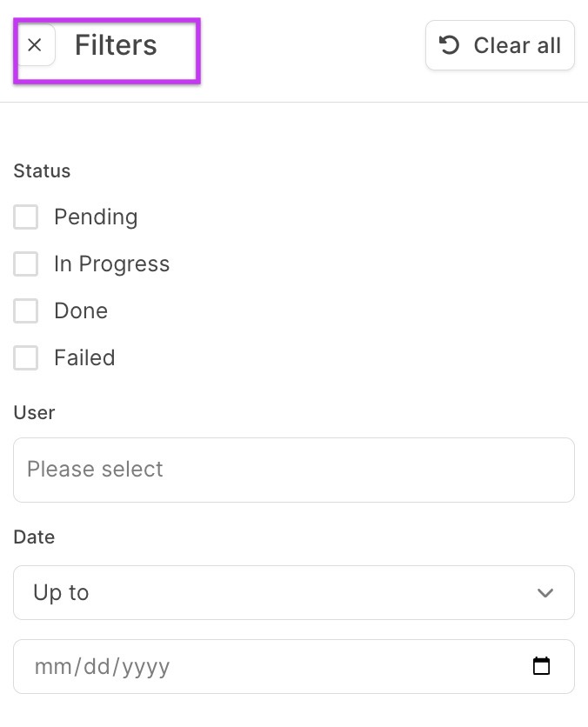The width and height of the screenshot is (588, 727).
Task: Close the Filters panel with the X icon
Action: coord(35,45)
